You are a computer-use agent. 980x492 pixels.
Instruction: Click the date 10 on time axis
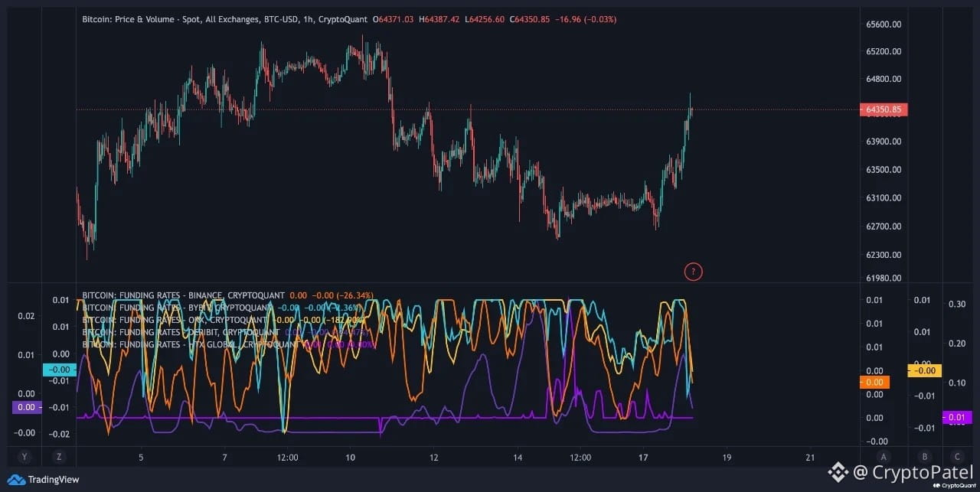tap(351, 458)
